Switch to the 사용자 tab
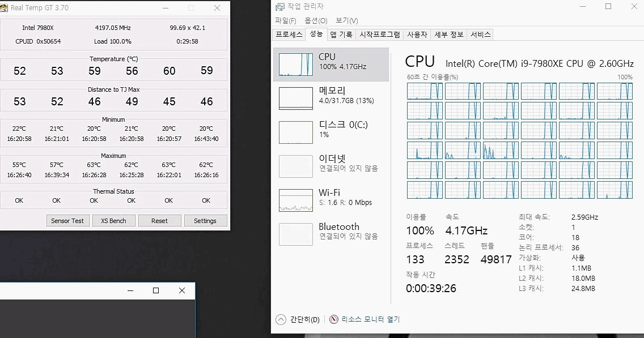The image size is (644, 338). pyautogui.click(x=417, y=35)
